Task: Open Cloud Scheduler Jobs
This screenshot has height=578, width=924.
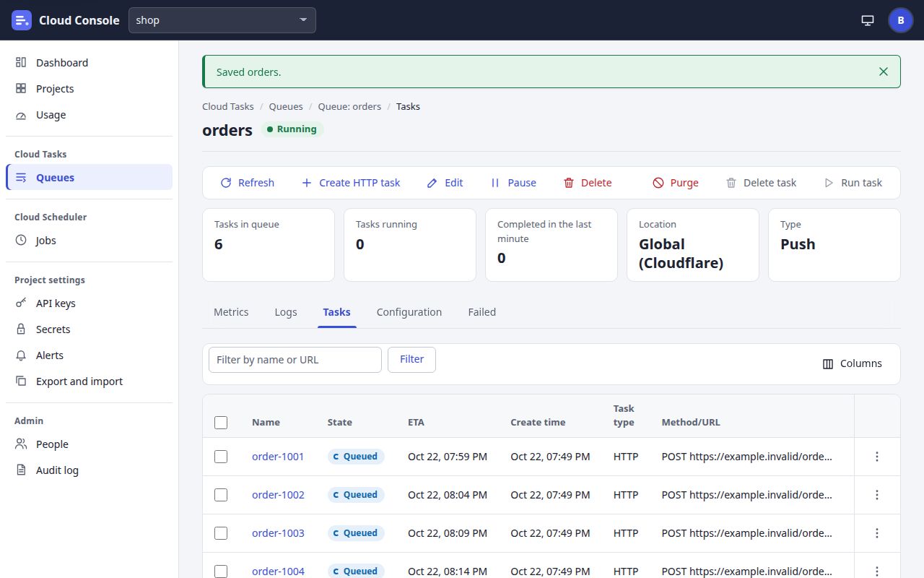Action: (89, 241)
